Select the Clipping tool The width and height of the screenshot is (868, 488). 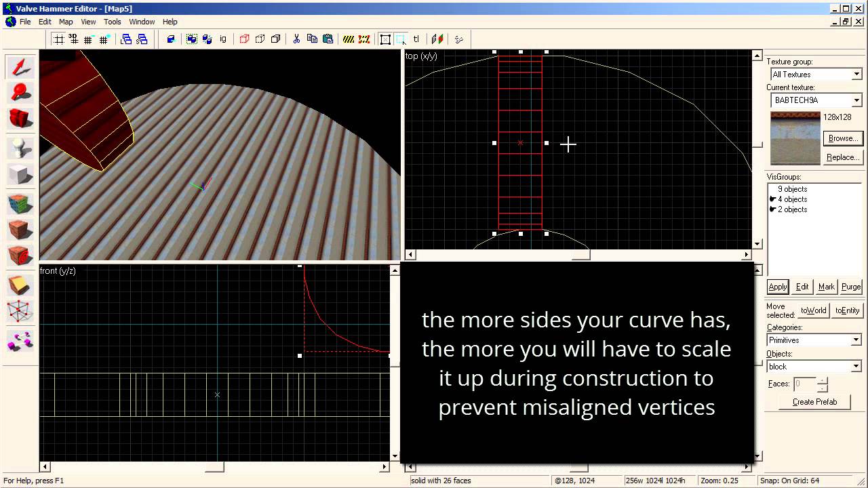20,285
